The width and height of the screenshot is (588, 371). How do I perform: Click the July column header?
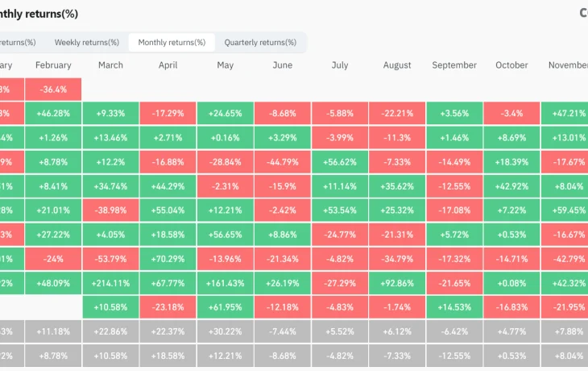coord(340,65)
